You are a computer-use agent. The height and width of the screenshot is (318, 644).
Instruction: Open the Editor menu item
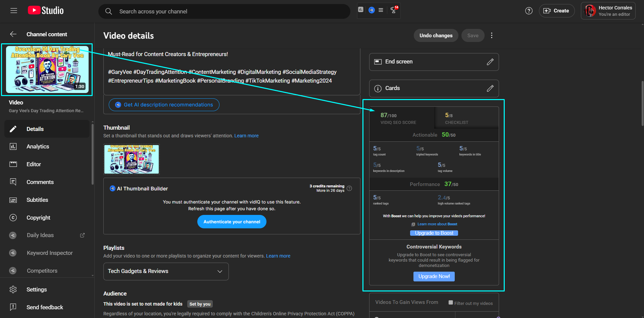click(x=47, y=164)
